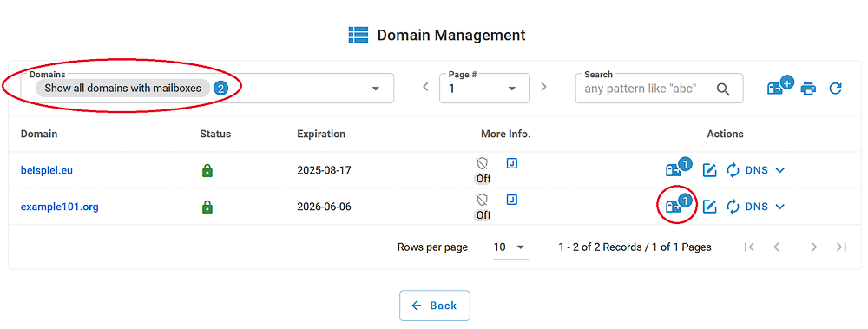Focus the Search input field
The image size is (868, 329).
648,89
